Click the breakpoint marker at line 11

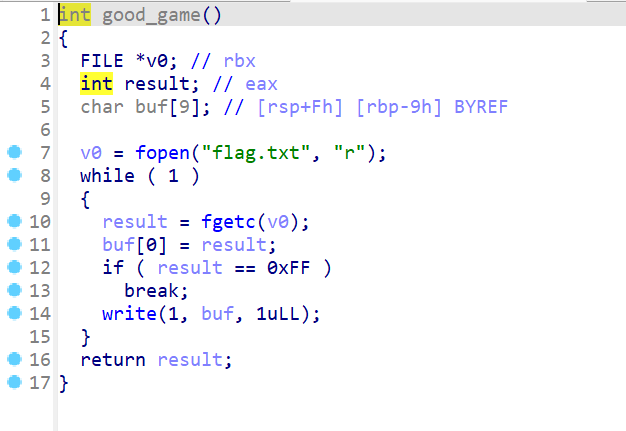13,244
